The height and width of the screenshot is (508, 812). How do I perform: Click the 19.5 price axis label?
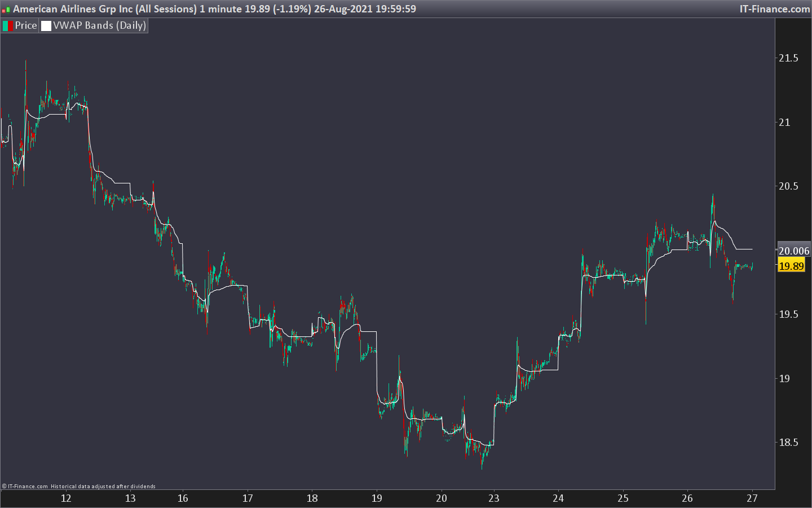pyautogui.click(x=788, y=314)
